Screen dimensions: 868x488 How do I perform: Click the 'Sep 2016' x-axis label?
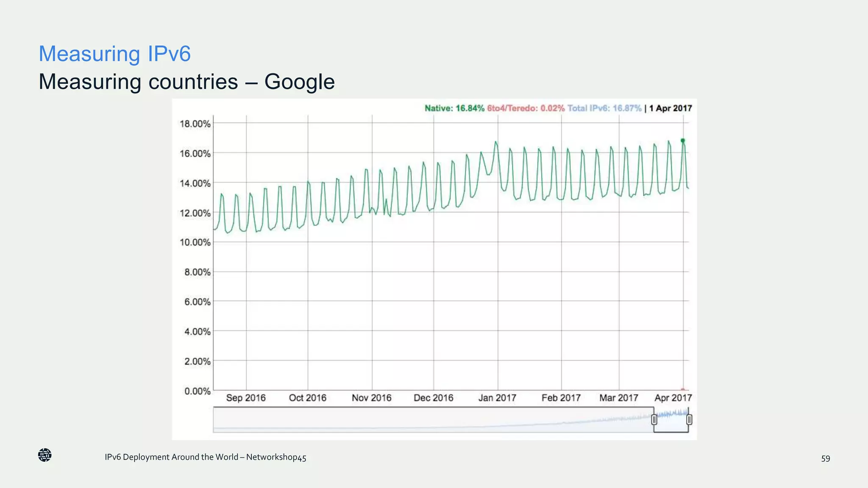click(x=246, y=398)
